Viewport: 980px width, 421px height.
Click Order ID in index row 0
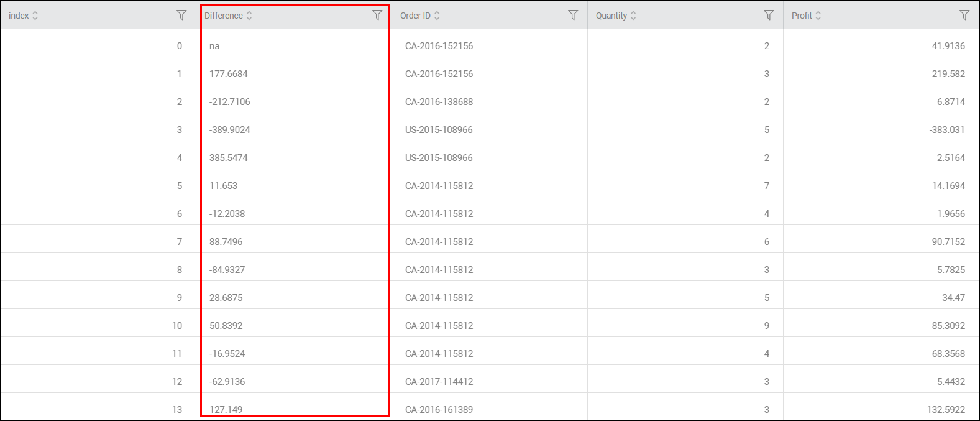point(439,46)
